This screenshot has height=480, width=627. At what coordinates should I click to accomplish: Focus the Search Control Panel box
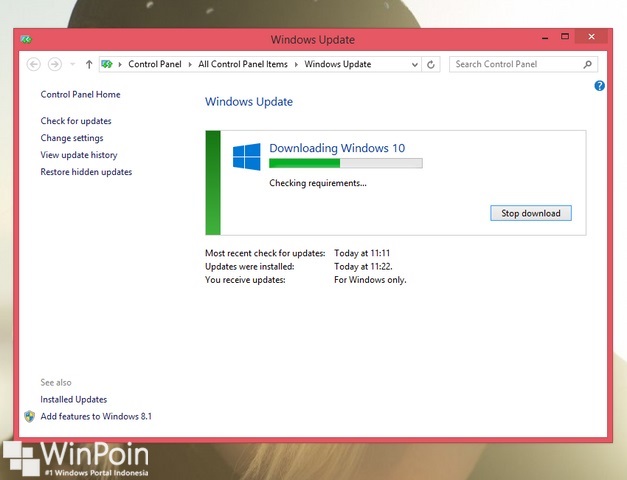tap(523, 64)
